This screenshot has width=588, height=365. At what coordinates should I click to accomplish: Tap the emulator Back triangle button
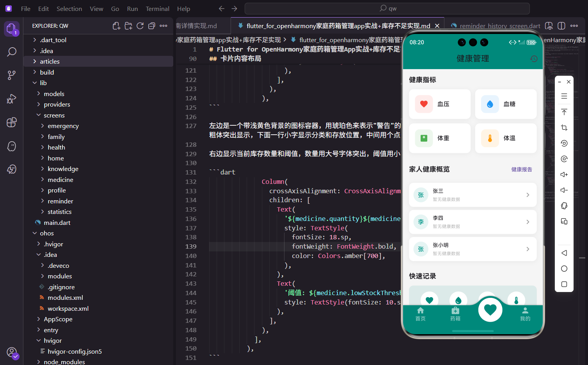point(564,253)
